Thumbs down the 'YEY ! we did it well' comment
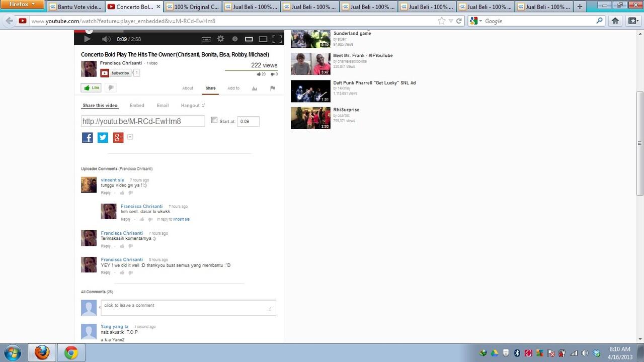 tap(130, 273)
